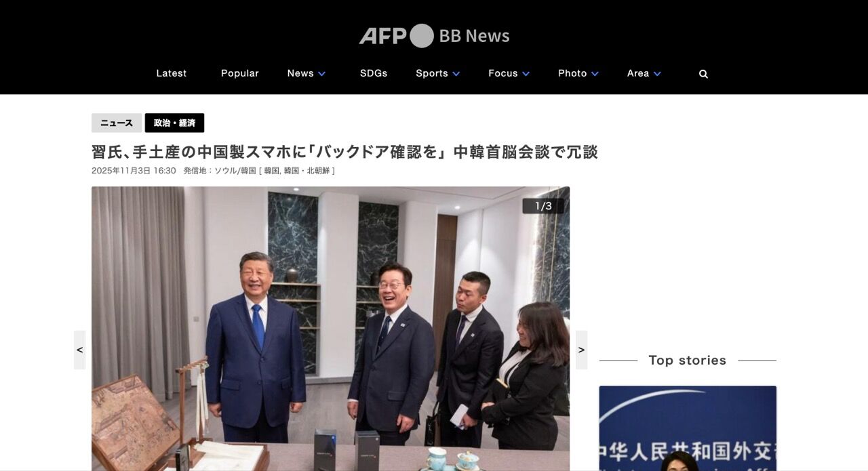Go to next photo with right arrow
The image size is (868, 471).
(581, 350)
